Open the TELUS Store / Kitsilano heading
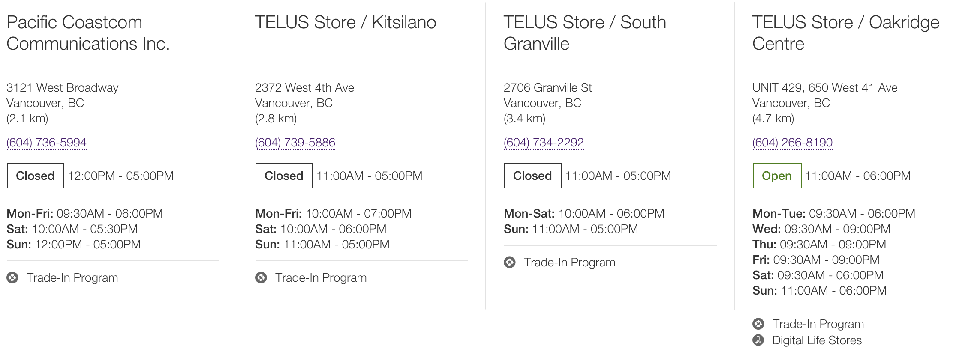 click(346, 22)
